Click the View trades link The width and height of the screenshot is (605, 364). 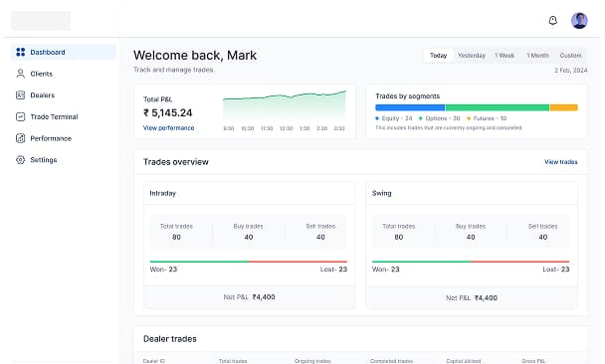tap(561, 162)
